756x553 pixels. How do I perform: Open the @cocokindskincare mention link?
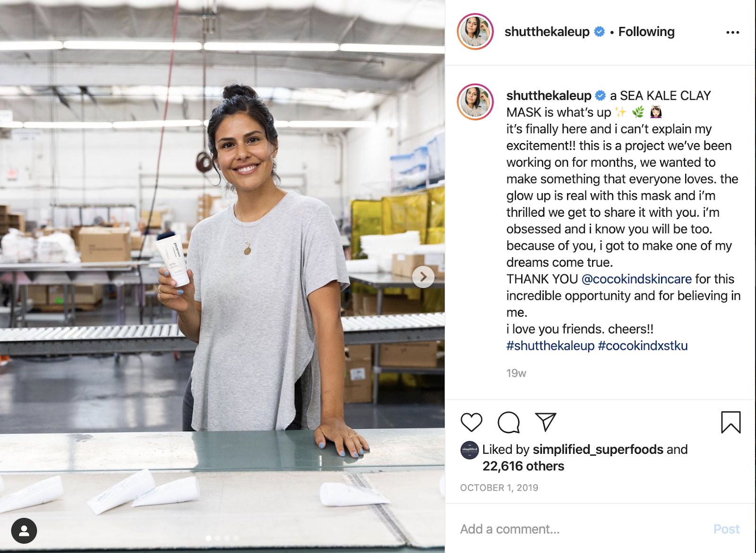tap(636, 279)
